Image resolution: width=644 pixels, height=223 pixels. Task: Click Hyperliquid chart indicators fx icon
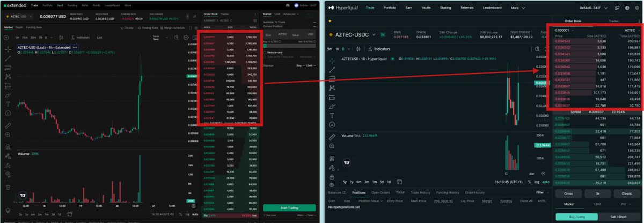pos(370,48)
